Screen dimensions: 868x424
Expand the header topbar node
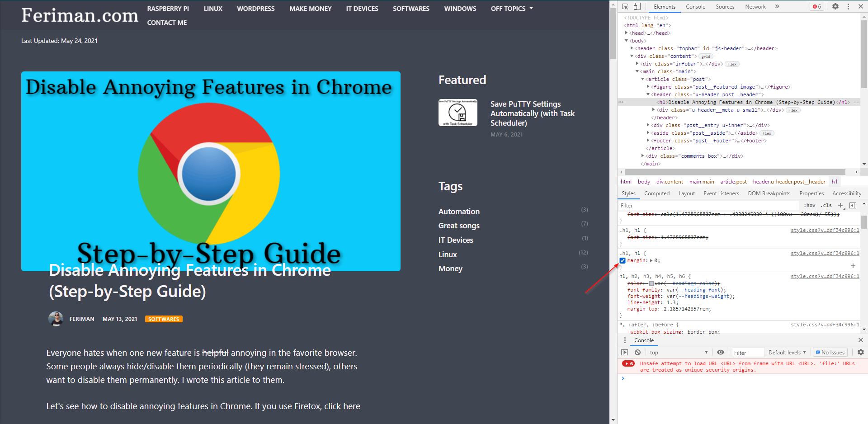[632, 48]
